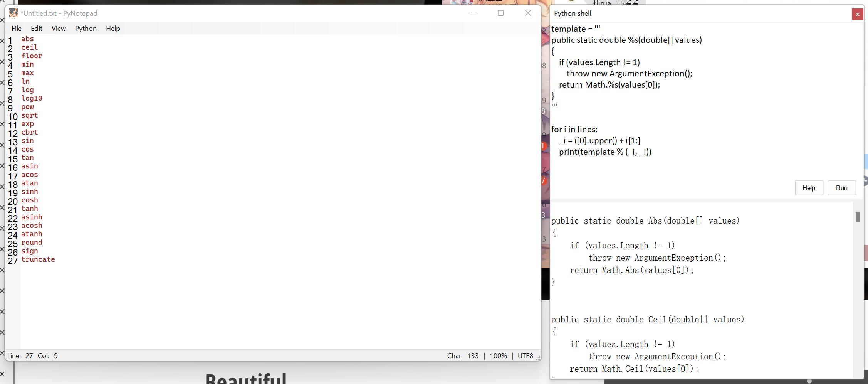
Task: Click the PyNotepad app icon in title bar
Action: pyautogui.click(x=14, y=13)
